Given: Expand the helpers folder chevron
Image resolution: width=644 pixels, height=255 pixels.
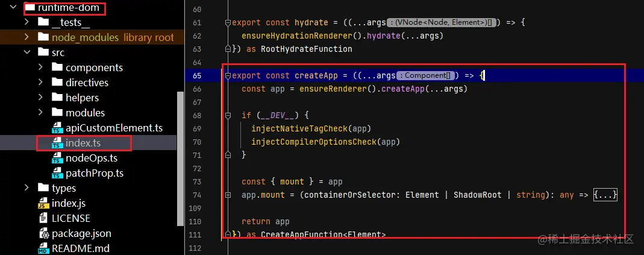Looking at the screenshot, I should pos(40,98).
